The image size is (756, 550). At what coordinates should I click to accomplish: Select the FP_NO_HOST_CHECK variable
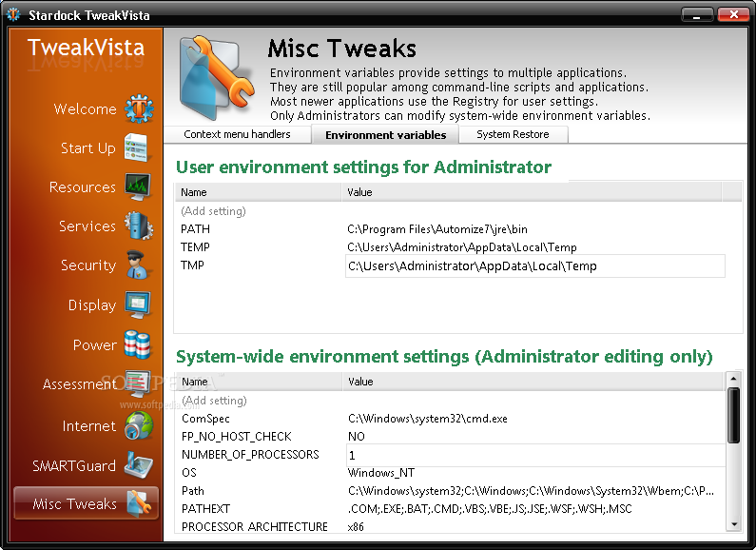click(x=236, y=437)
